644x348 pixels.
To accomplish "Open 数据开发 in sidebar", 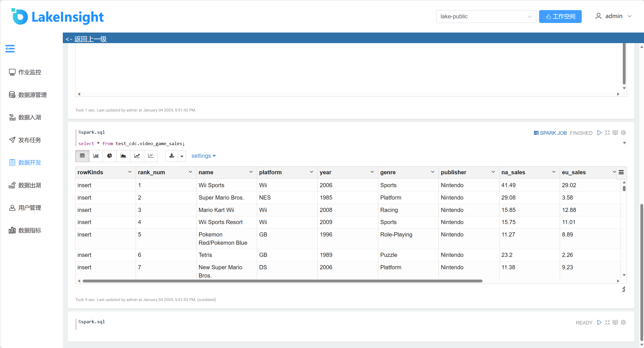I will pyautogui.click(x=25, y=163).
